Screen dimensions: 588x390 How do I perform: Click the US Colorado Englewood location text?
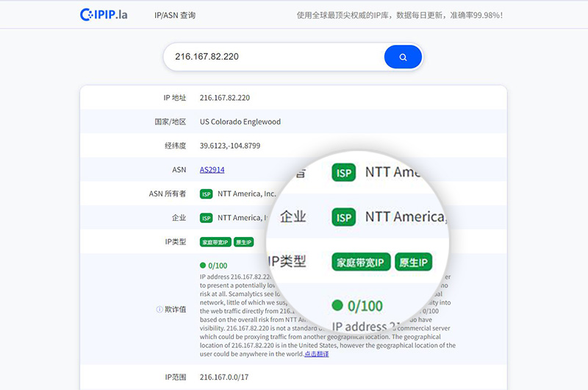(240, 122)
